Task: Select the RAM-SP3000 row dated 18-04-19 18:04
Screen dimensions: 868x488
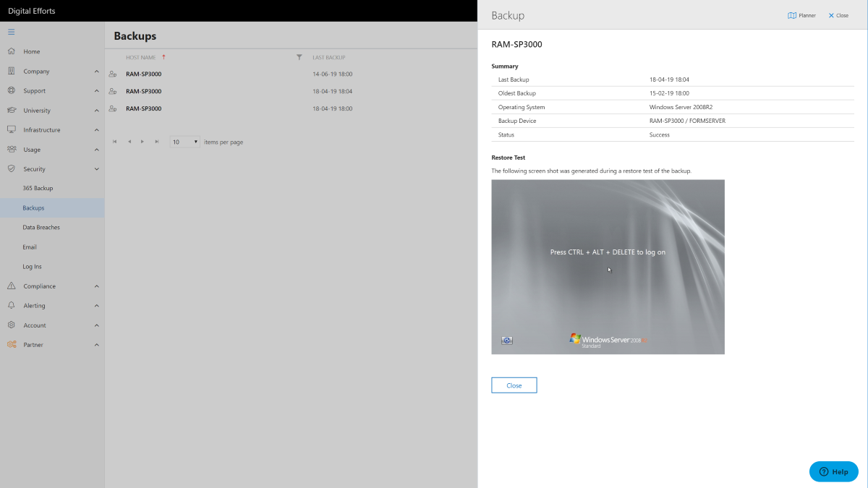Action: coord(292,91)
